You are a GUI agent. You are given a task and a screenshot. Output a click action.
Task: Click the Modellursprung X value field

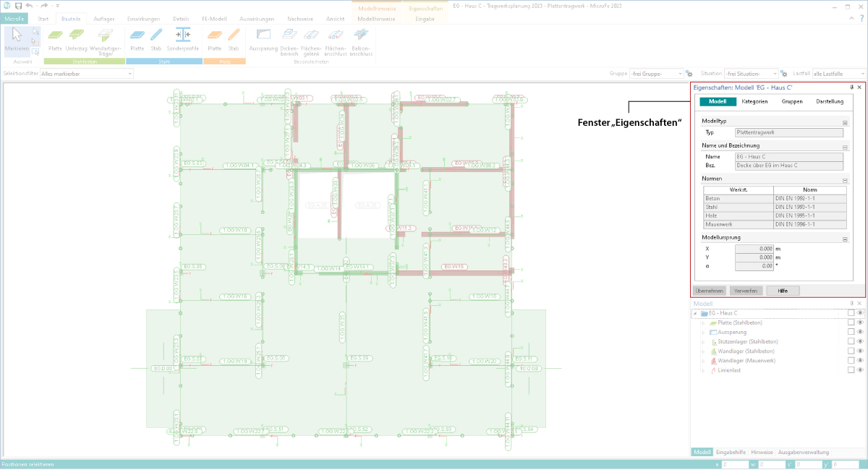click(x=754, y=249)
